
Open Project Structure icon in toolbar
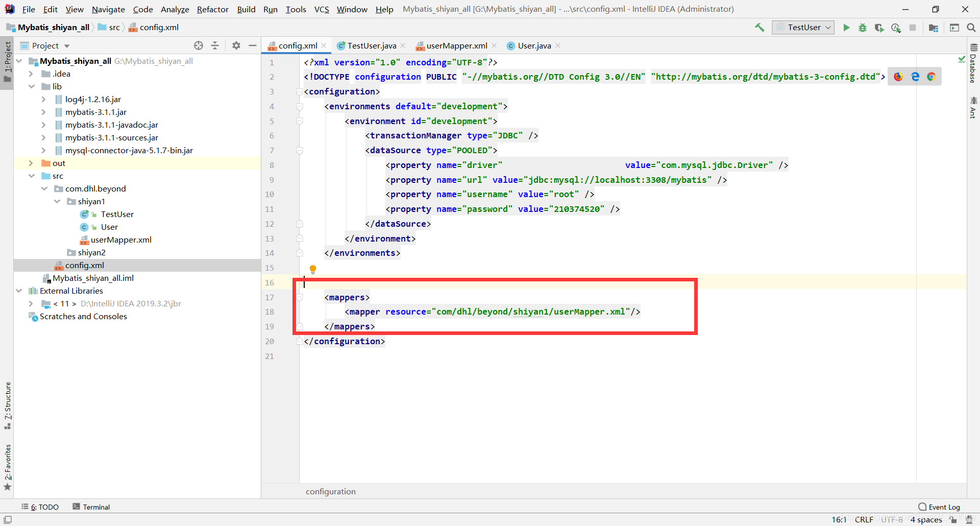coord(934,28)
